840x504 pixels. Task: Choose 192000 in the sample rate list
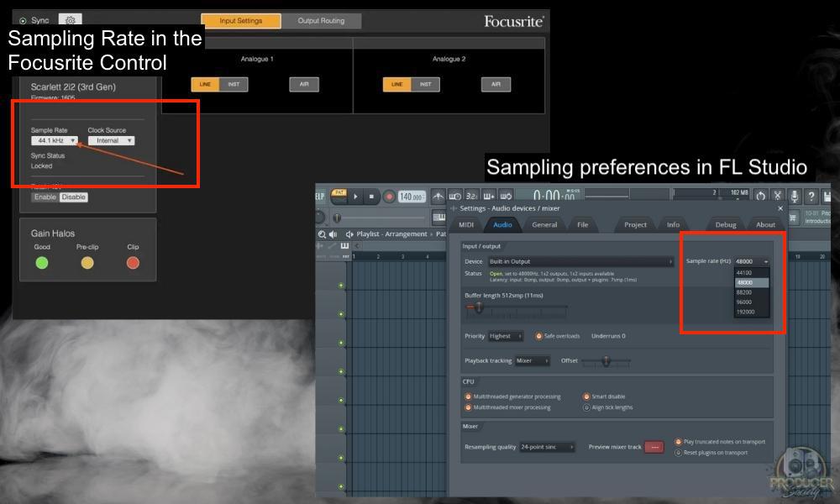click(752, 312)
